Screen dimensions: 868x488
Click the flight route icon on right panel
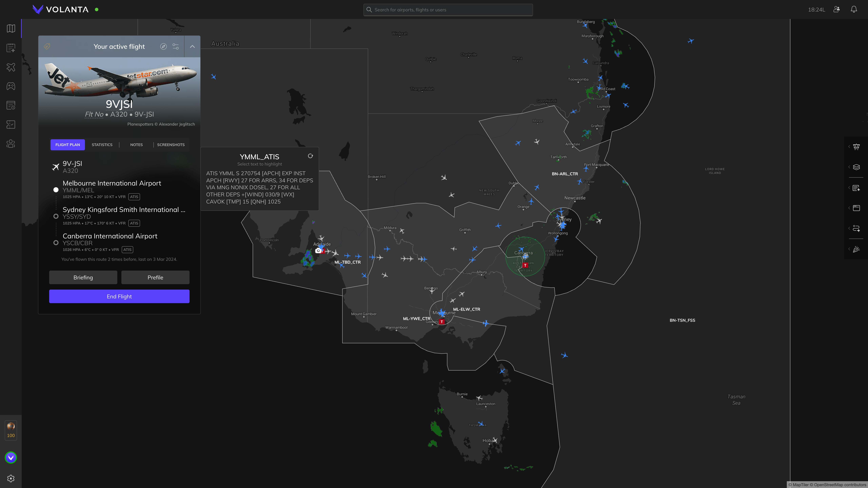856,228
